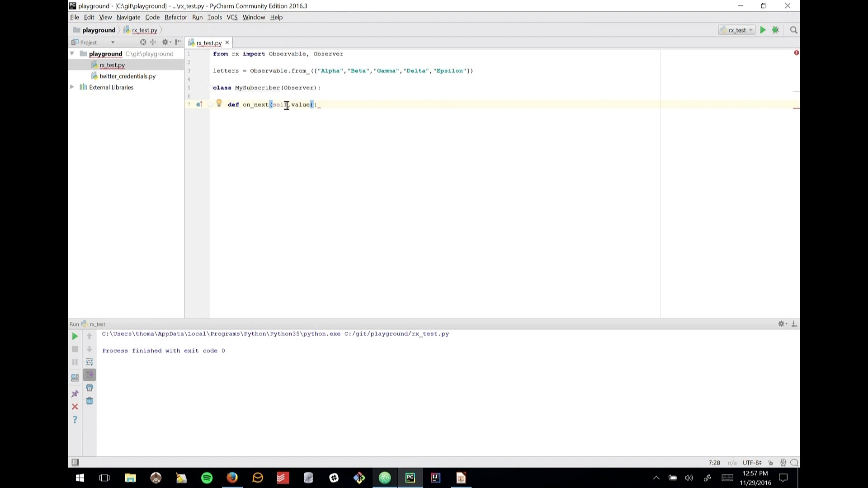
Task: Click the intention light bulb on line 7
Action: coord(219,103)
